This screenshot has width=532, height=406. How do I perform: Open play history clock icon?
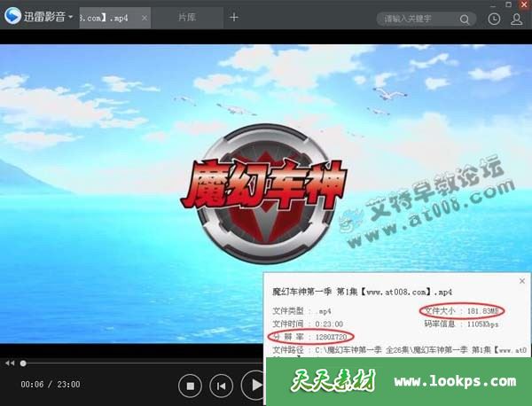pos(494,18)
